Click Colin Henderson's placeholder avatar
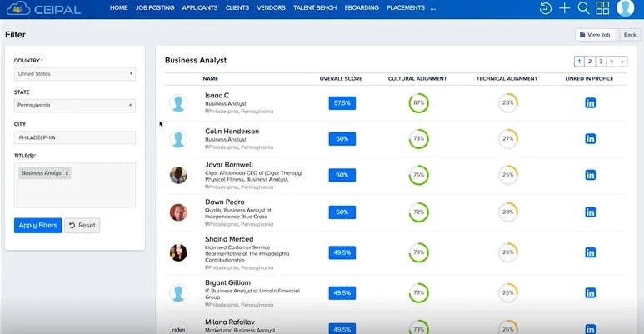 (x=178, y=139)
